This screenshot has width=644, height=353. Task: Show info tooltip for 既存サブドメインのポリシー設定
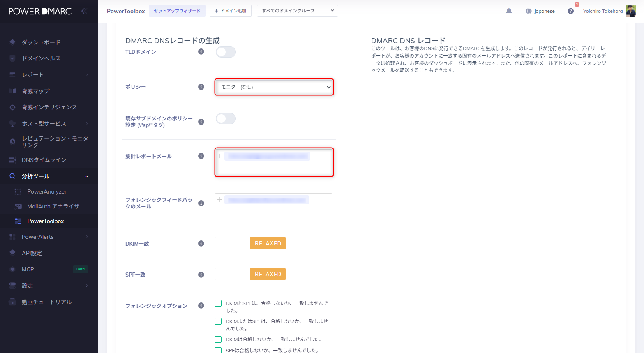[201, 122]
